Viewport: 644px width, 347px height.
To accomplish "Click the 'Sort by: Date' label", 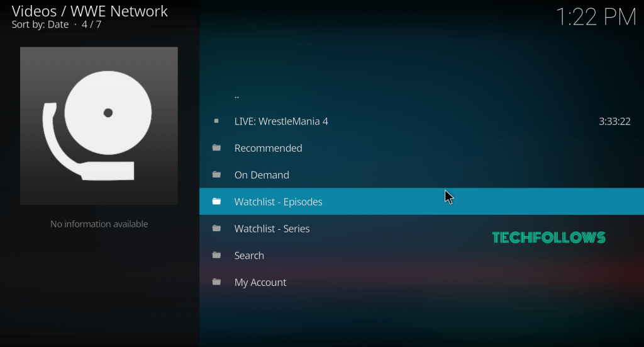I will tap(40, 25).
